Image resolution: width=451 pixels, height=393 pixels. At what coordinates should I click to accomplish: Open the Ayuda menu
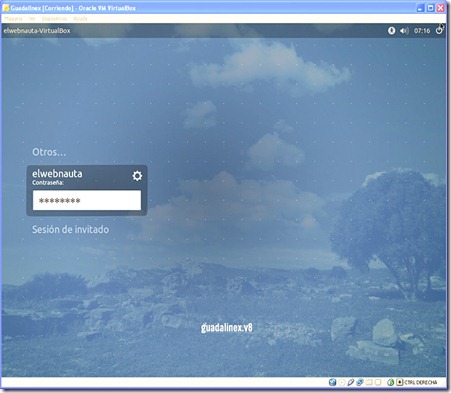(80, 19)
